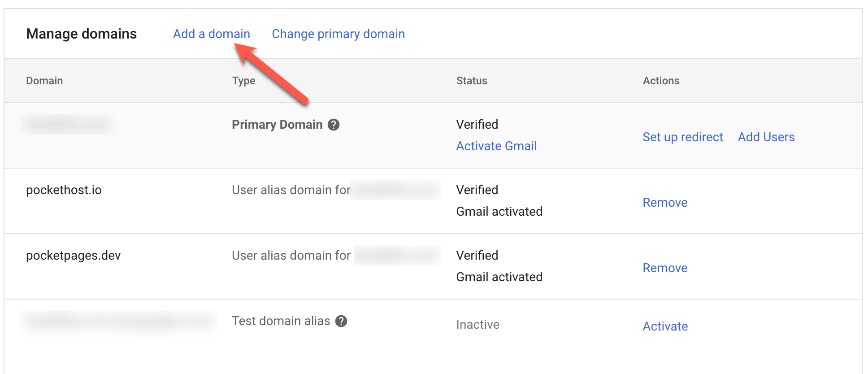Click the Test domain alias label
This screenshot has height=374, width=868.
pos(281,321)
